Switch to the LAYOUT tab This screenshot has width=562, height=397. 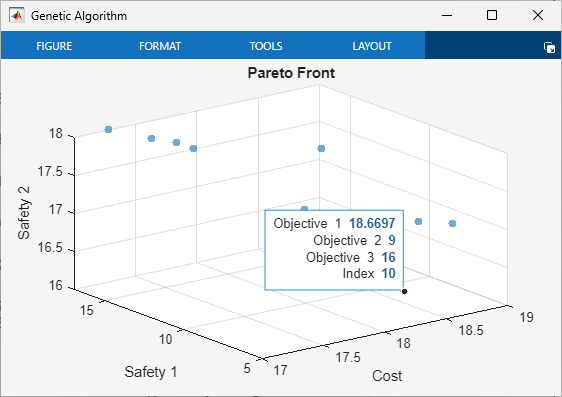pos(372,46)
